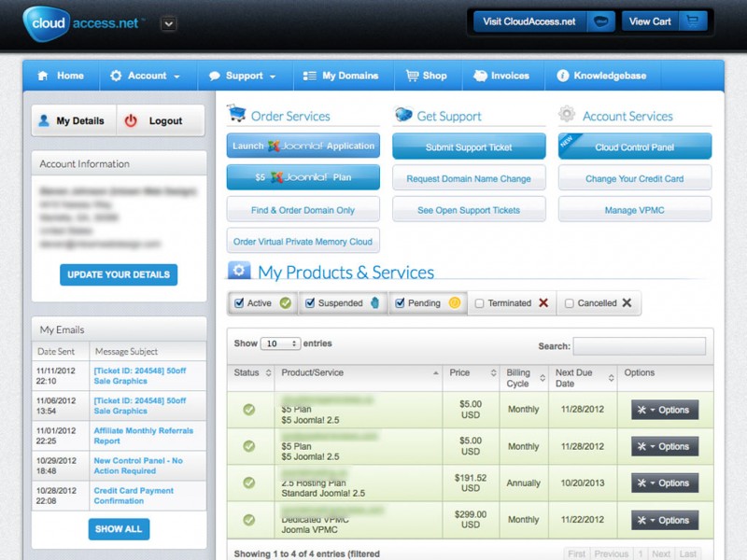Open Options for the $299.00 Joomla VPMC
The image size is (747, 560).
tap(665, 520)
